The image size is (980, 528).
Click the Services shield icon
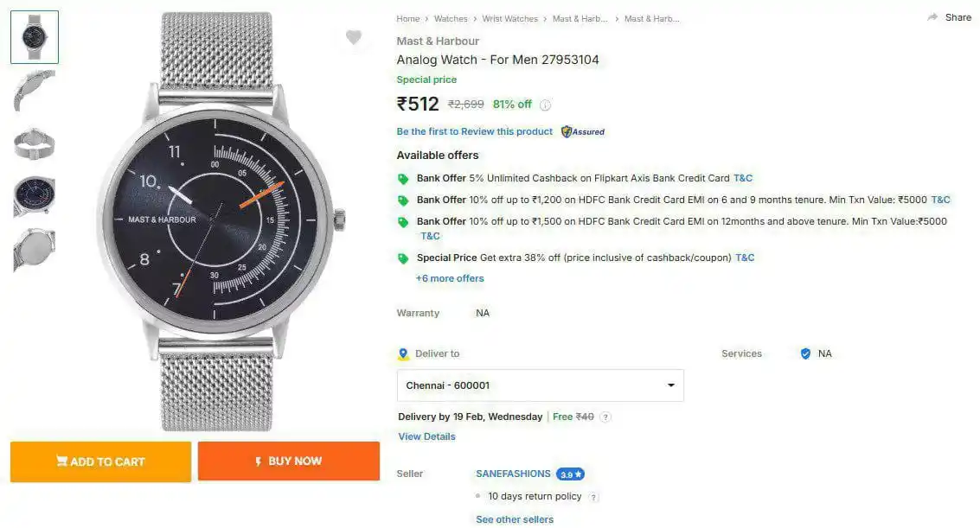805,353
